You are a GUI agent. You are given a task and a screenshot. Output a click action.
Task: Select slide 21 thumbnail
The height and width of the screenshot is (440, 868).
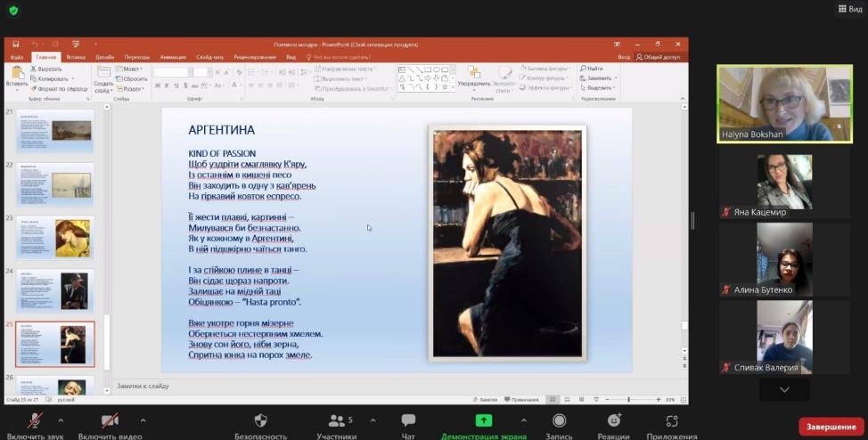click(x=54, y=131)
